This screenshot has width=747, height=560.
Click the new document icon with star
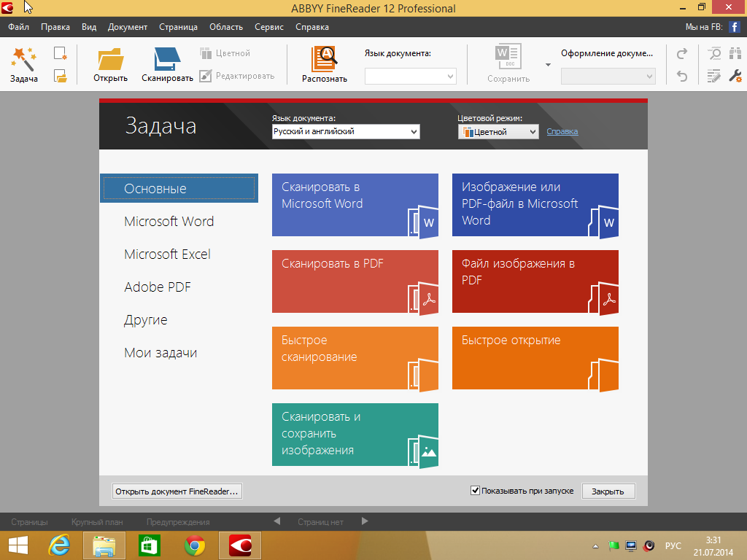(x=61, y=53)
